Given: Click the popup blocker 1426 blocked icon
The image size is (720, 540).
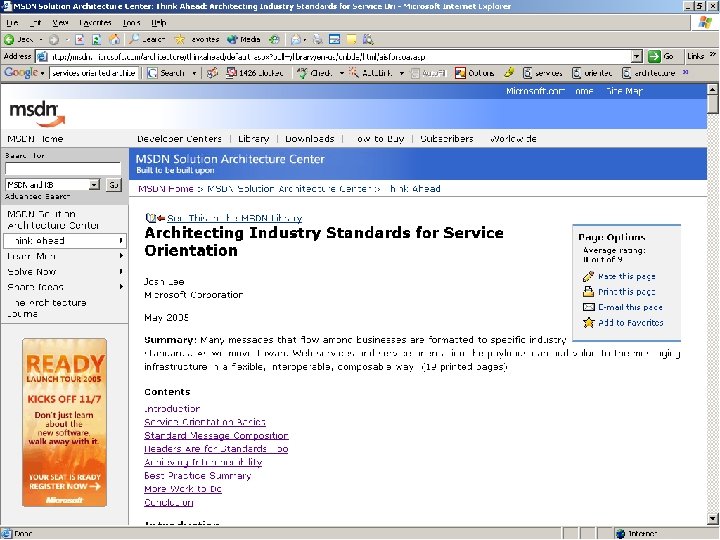Looking at the screenshot, I should coord(255,73).
